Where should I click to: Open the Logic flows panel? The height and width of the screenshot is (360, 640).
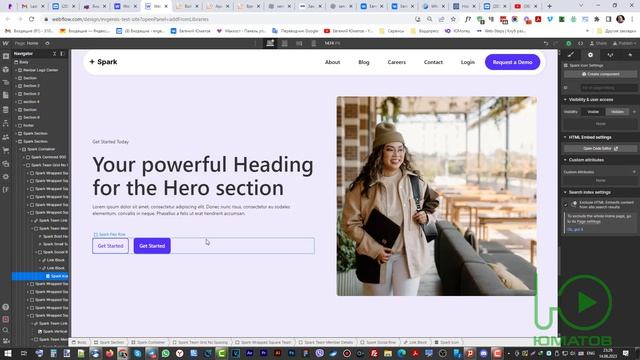point(6,123)
